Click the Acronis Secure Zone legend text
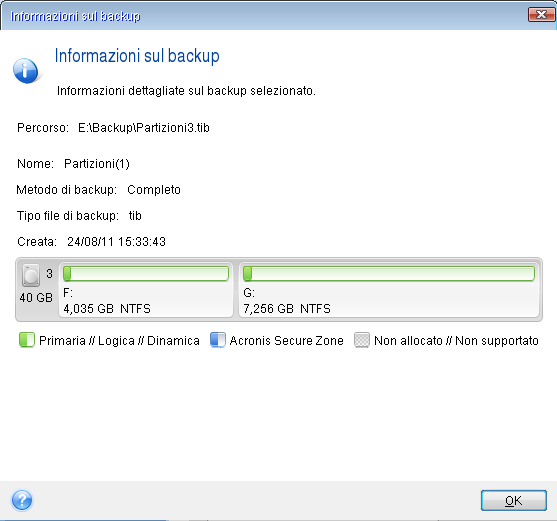 coord(286,341)
